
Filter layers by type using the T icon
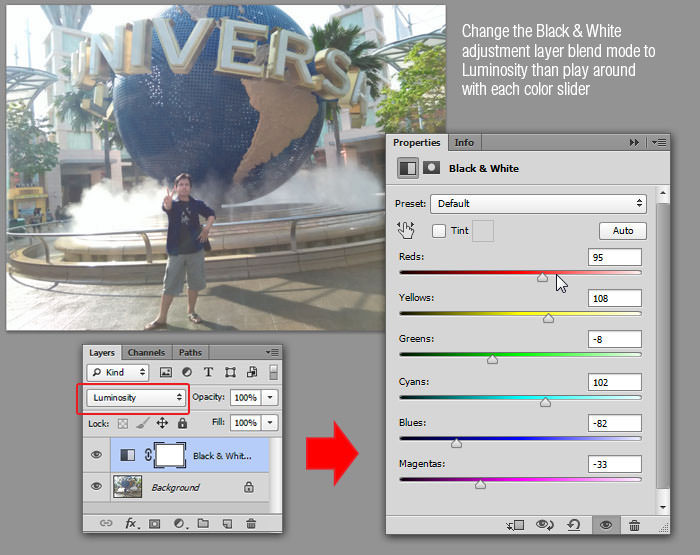208,373
